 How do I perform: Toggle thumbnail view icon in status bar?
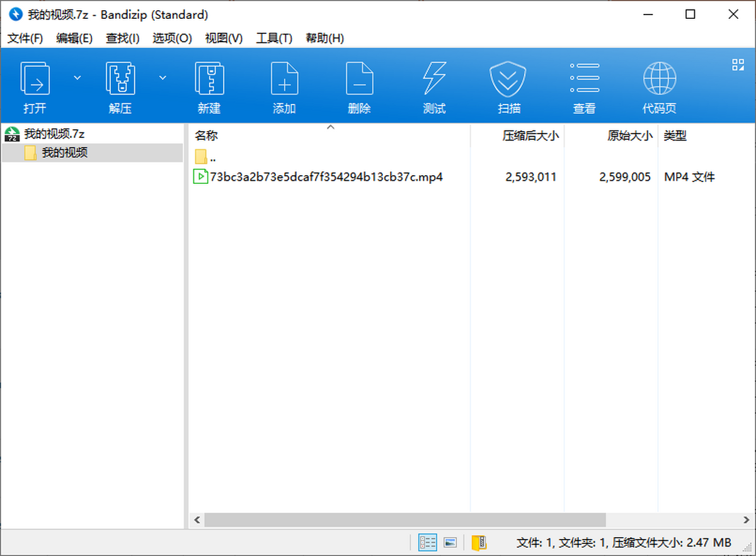pyautogui.click(x=450, y=542)
